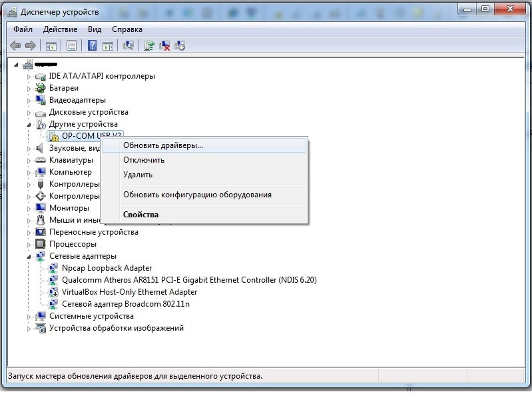
Task: Expand the Батареи category
Action: tap(29, 89)
